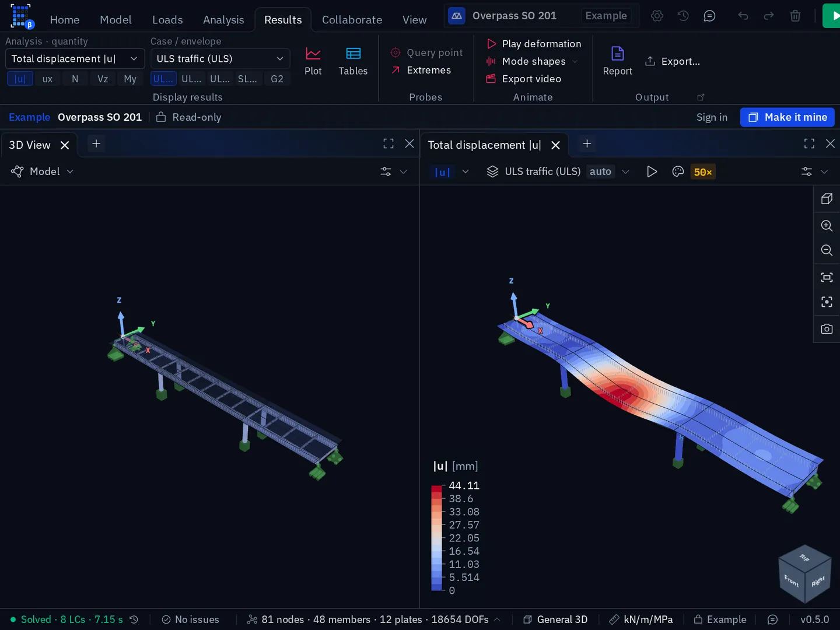The width and height of the screenshot is (840, 630).
Task: Select the G2 load case chip
Action: coord(277,79)
